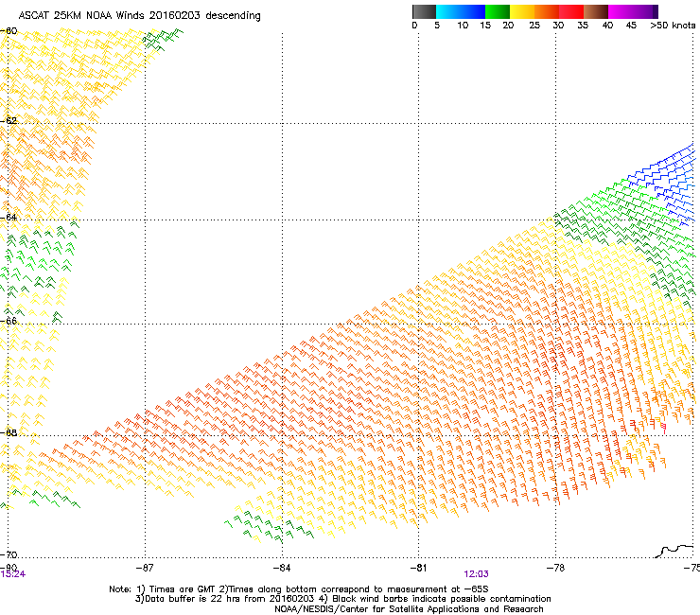Click the brown 35-40 knots color segment
Screen dimensions: 700x615
[596, 11]
